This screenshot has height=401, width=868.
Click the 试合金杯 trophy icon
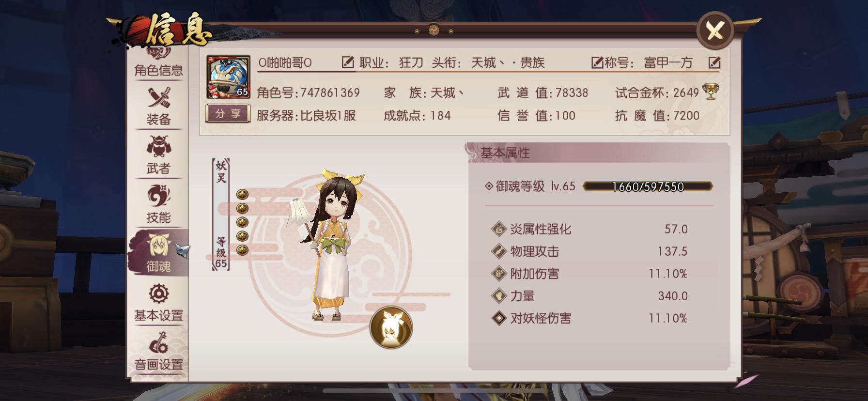711,91
